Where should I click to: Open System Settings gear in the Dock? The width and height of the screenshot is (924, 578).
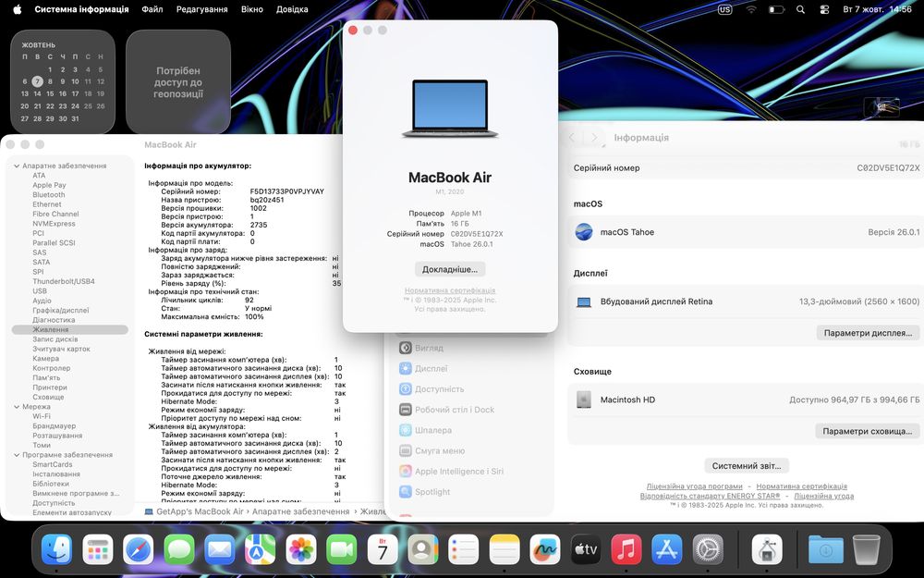(708, 550)
